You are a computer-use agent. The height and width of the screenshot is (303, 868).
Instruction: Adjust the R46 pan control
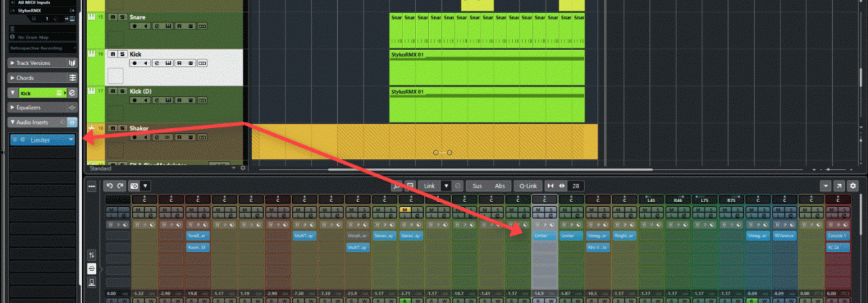(x=677, y=199)
